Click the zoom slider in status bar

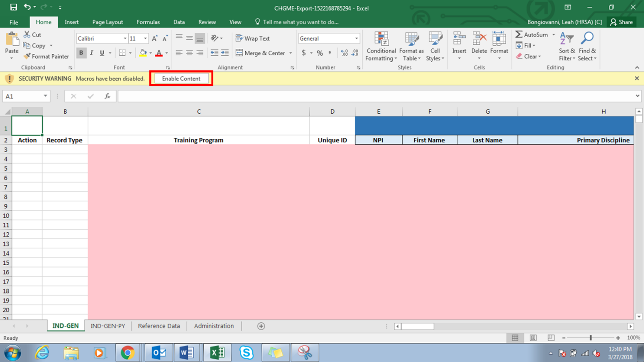591,338
